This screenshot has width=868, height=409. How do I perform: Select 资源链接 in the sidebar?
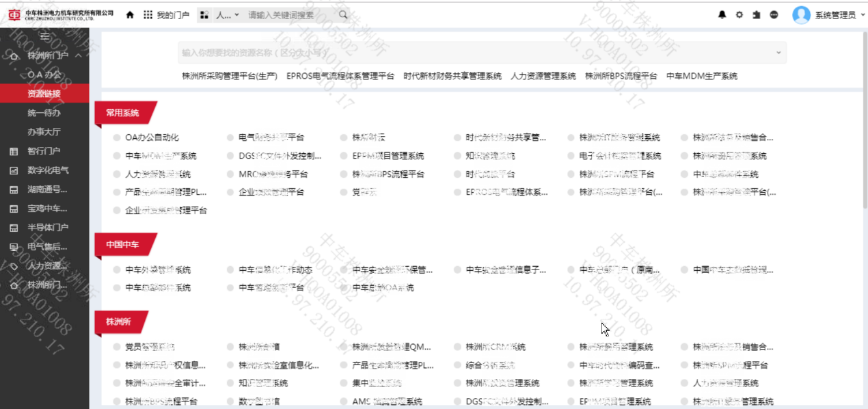44,94
